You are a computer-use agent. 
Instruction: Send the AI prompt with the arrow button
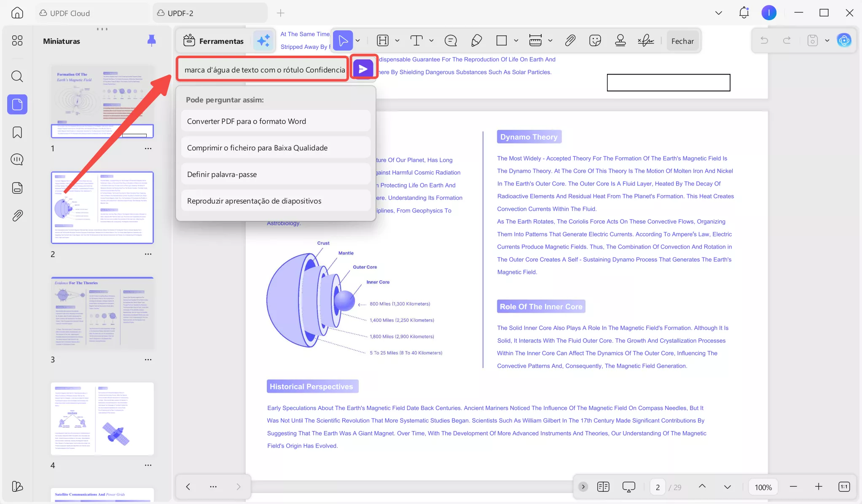click(363, 69)
